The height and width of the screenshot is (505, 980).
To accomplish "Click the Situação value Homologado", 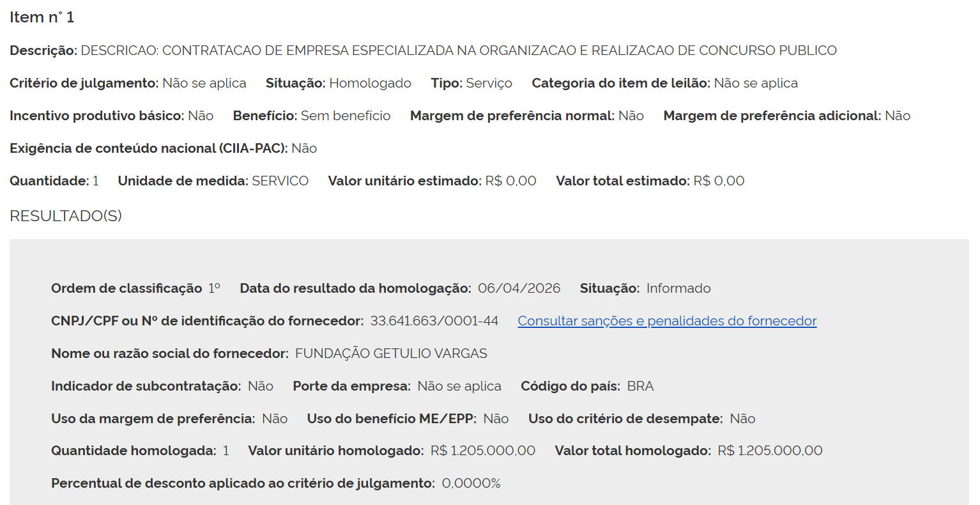I will coord(370,83).
